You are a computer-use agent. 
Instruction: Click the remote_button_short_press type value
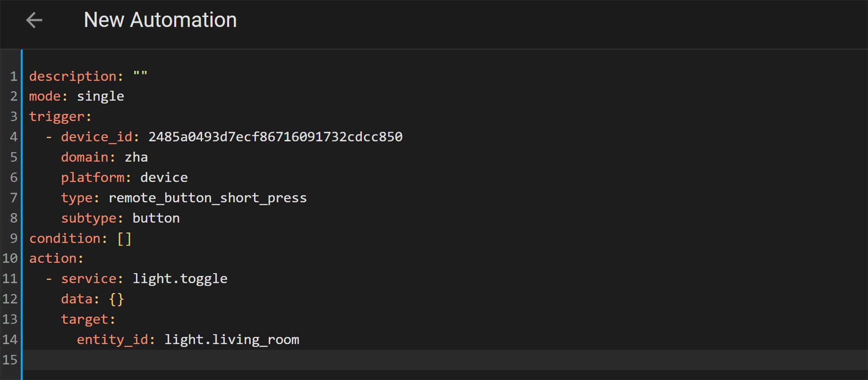[x=208, y=198]
